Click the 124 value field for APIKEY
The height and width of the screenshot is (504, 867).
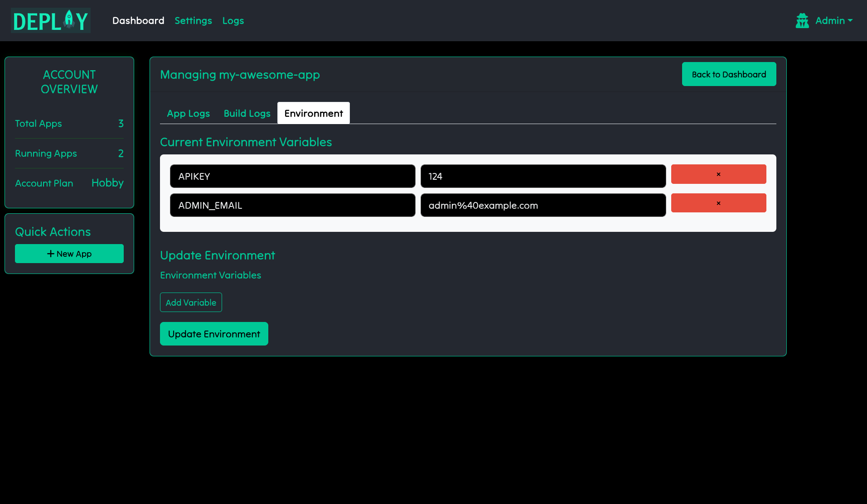(x=543, y=176)
